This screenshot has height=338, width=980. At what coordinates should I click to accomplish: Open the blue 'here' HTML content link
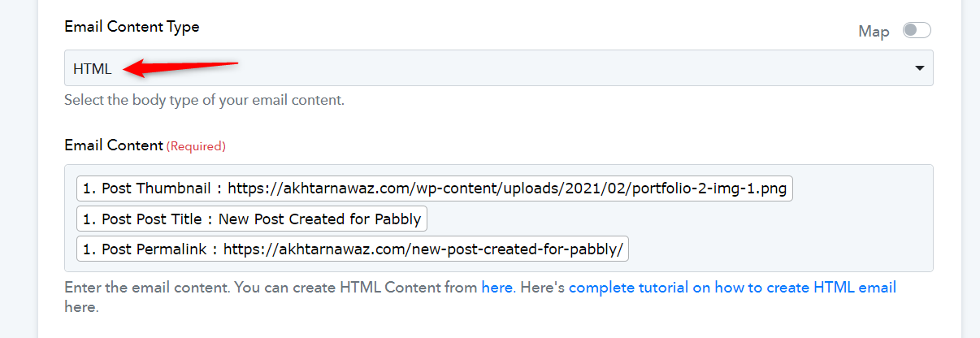pyautogui.click(x=497, y=288)
